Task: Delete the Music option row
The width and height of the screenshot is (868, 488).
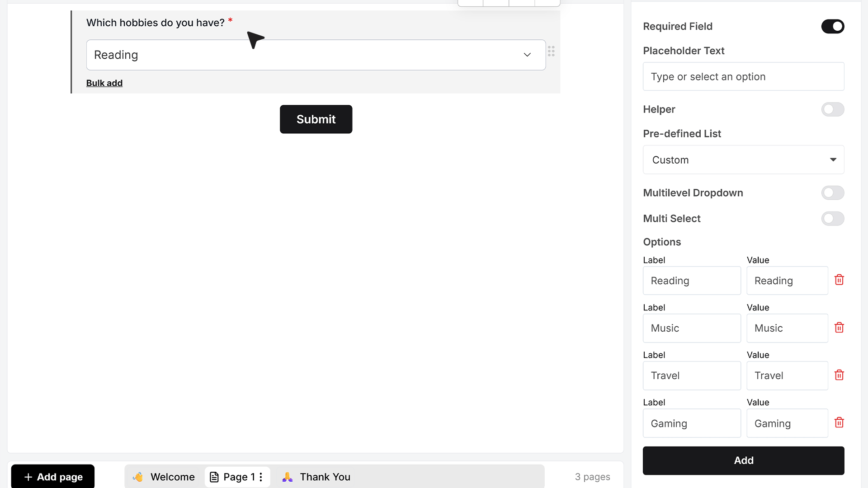Action: [x=839, y=328]
